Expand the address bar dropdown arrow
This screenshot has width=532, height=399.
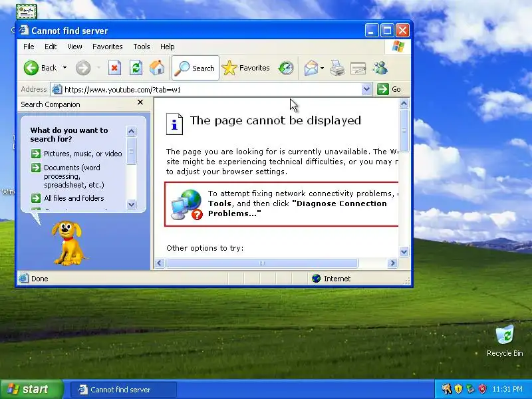tap(366, 89)
